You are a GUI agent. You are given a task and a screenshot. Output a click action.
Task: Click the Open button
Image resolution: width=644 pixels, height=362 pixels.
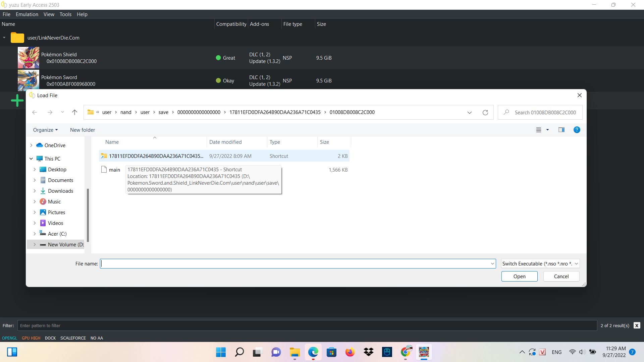click(x=519, y=276)
